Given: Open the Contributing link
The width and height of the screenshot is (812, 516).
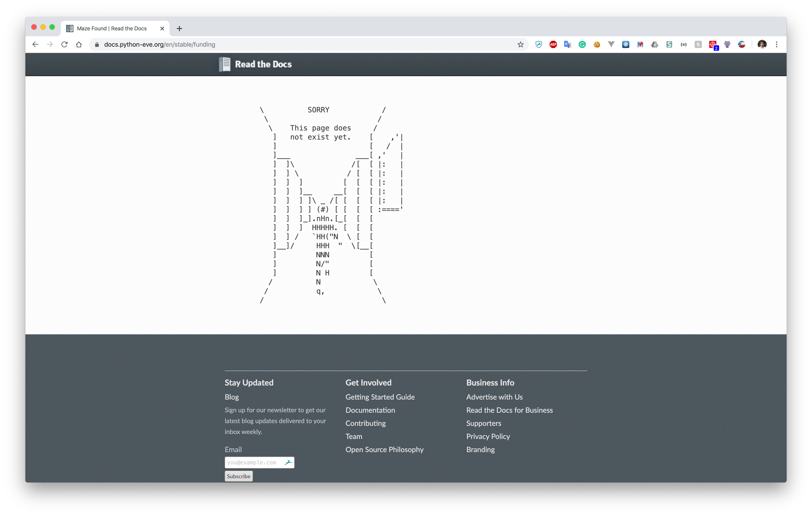Looking at the screenshot, I should 365,423.
